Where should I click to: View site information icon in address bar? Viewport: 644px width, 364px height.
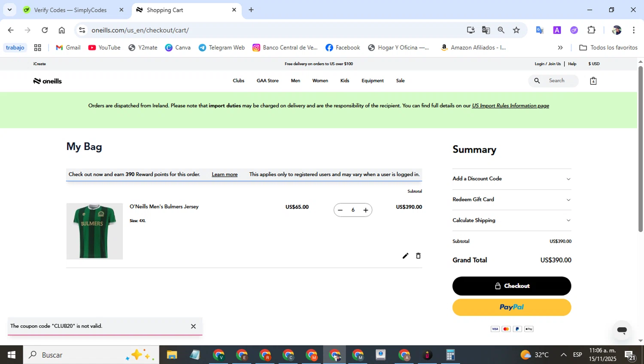click(82, 30)
